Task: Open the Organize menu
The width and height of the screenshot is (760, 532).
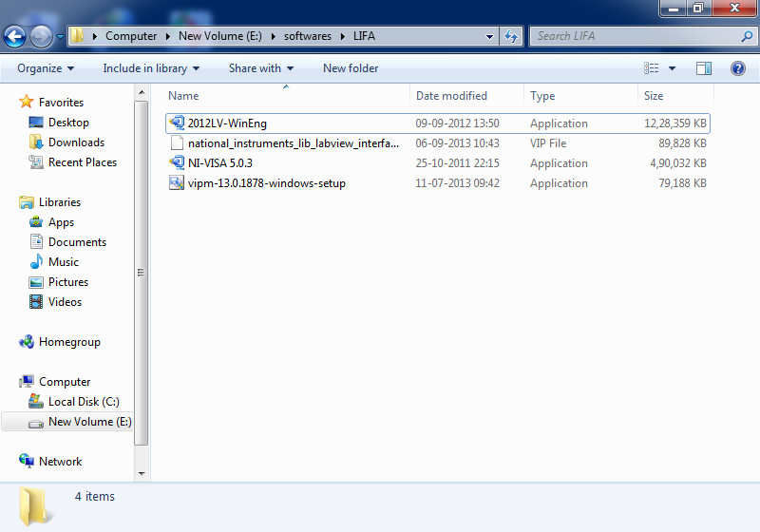Action: click(x=46, y=68)
